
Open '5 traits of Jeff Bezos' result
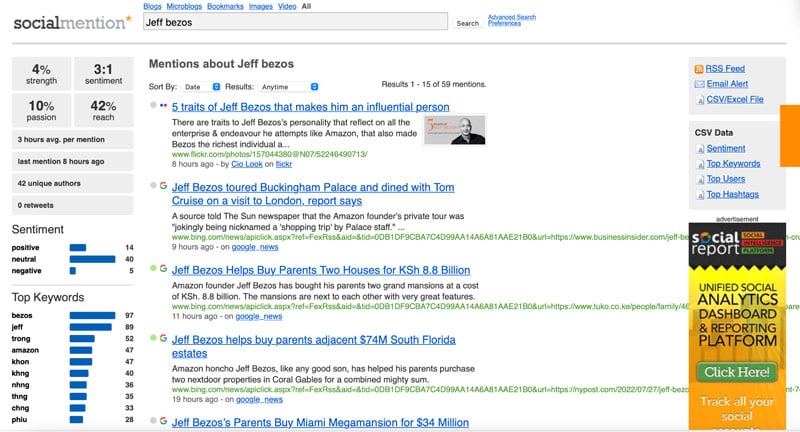pyautogui.click(x=310, y=107)
